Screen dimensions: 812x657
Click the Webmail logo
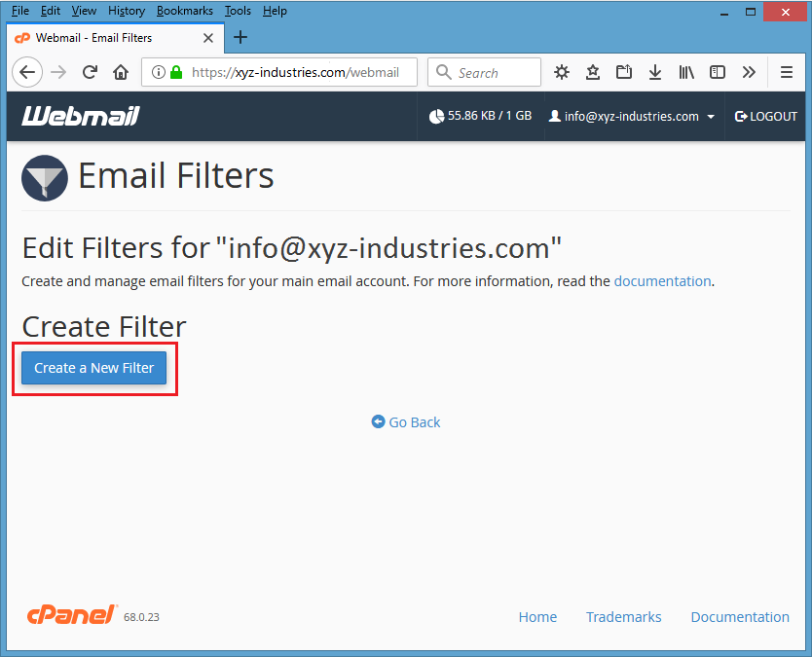[x=81, y=116]
